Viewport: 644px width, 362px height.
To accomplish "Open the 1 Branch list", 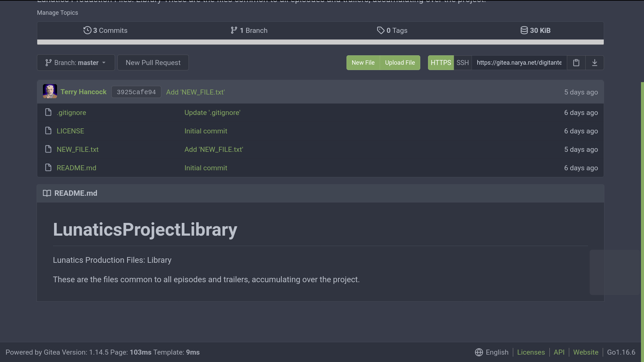I will [x=249, y=31].
